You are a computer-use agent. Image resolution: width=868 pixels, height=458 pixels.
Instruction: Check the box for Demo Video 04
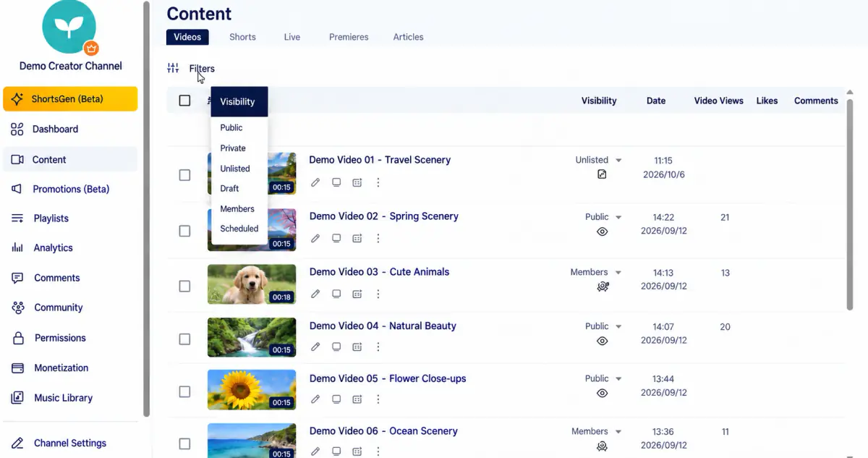[184, 339]
